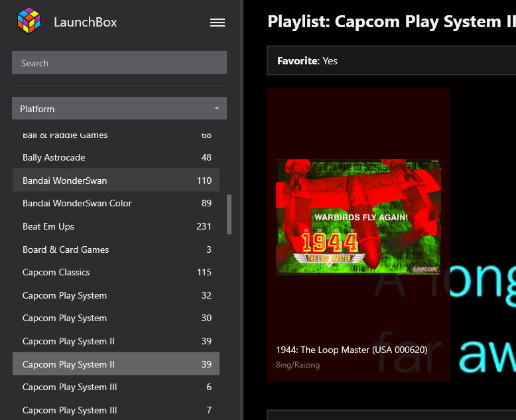Click the Playlist: Capcom Play System heading
The width and height of the screenshot is (516, 420).
[391, 22]
